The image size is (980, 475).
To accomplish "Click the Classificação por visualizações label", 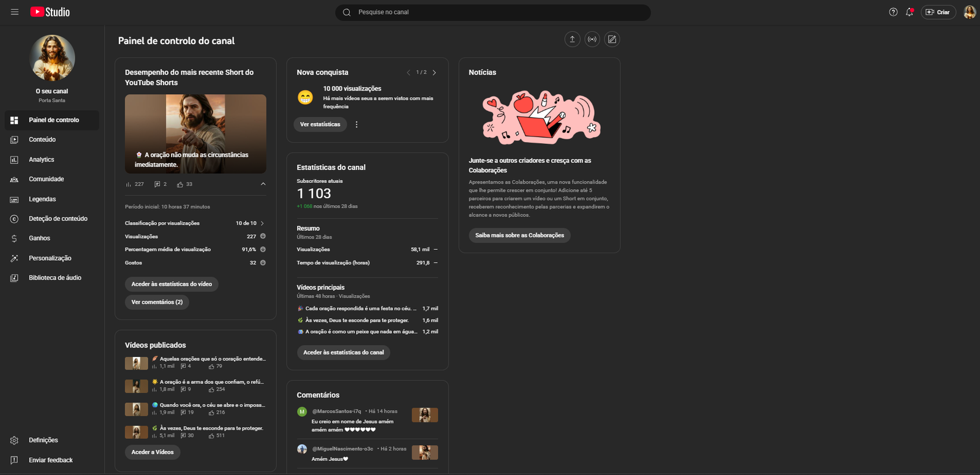I will (x=162, y=223).
